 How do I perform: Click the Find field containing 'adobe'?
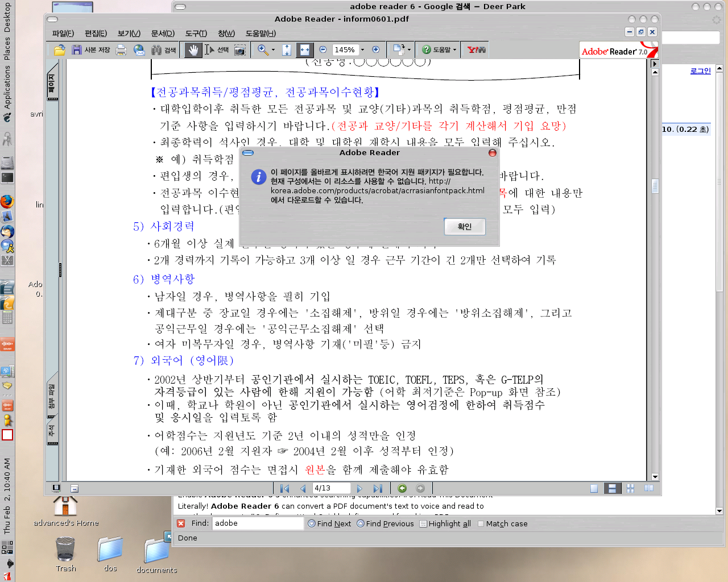(258, 523)
